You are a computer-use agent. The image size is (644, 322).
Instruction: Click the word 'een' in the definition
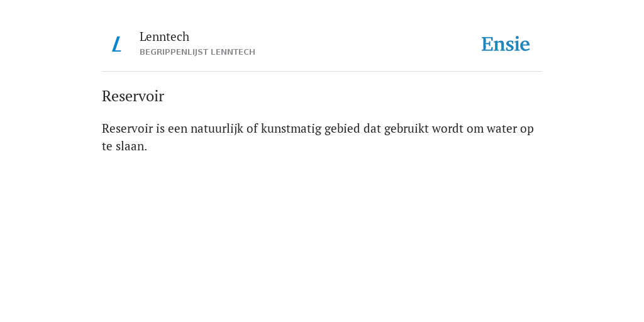tap(177, 129)
